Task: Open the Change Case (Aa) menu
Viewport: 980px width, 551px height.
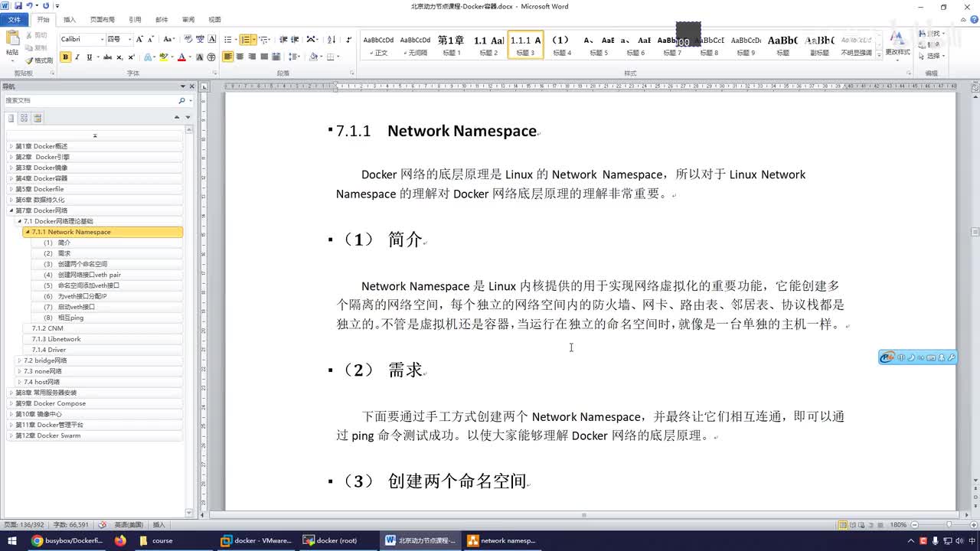Action: [168, 39]
